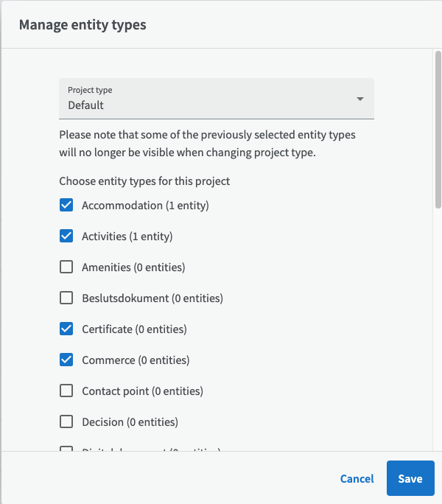Viewport: 442px width, 504px height.
Task: Open the Project type dropdown
Action: tap(217, 99)
